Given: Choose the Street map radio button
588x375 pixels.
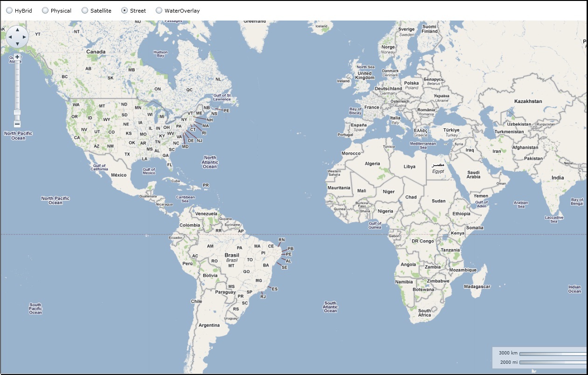Looking at the screenshot, I should (125, 10).
